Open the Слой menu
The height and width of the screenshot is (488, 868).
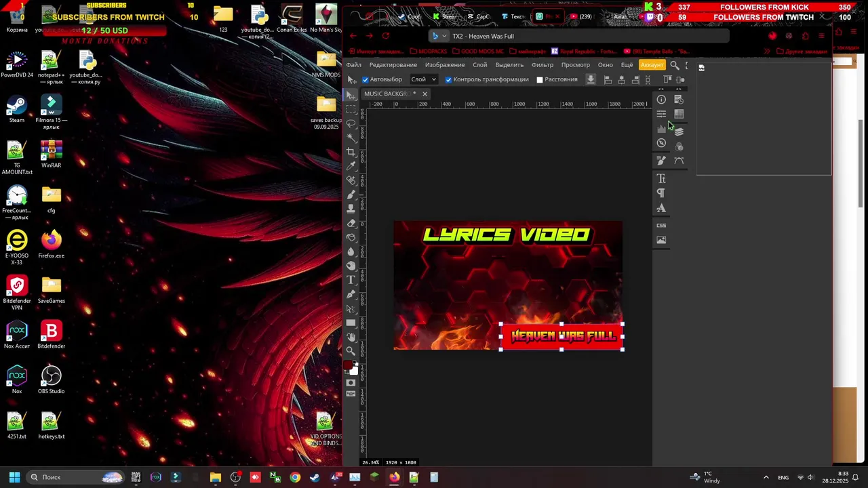[480, 65]
